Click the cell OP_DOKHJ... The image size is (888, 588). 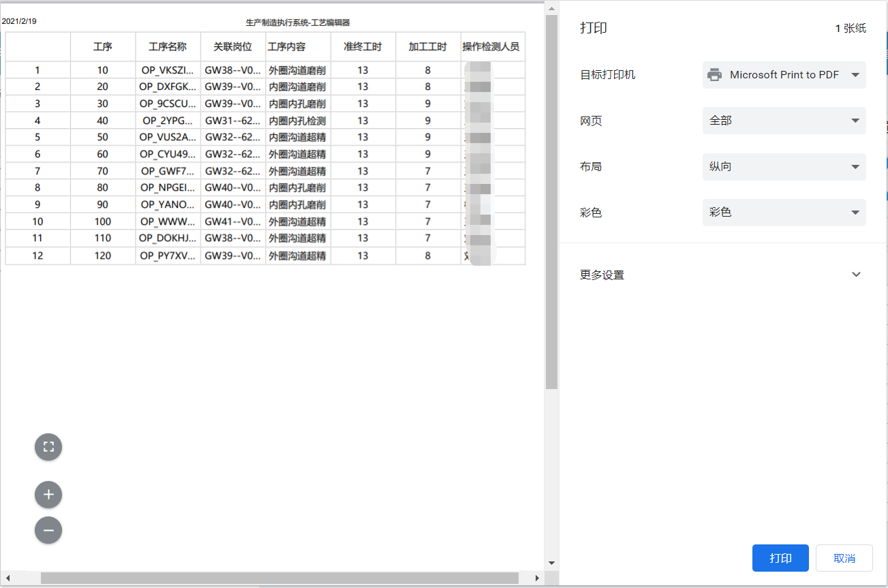tap(168, 238)
